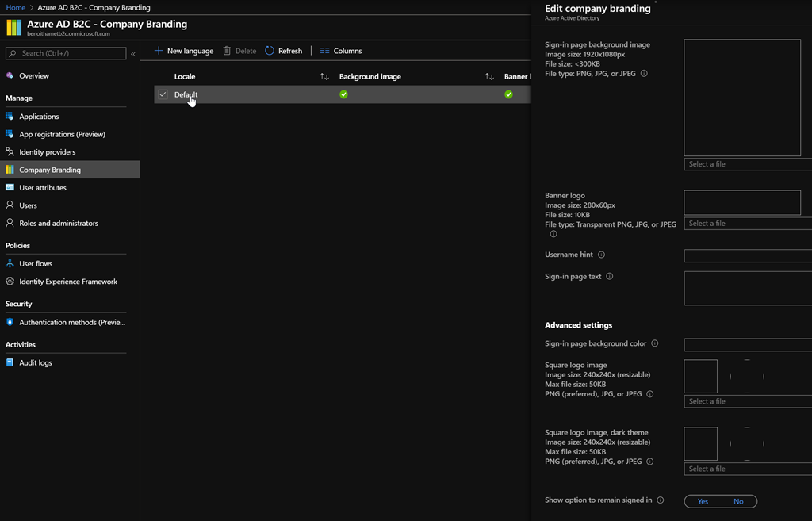This screenshot has width=812, height=521.
Task: Click info icon beside Username hint
Action: pyautogui.click(x=601, y=255)
